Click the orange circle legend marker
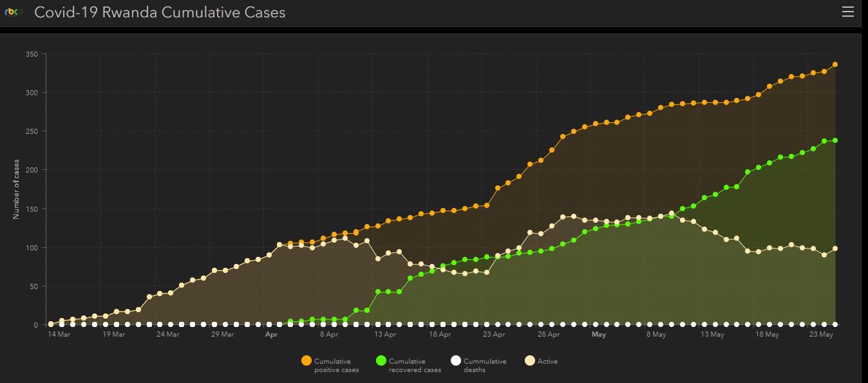The height and width of the screenshot is (383, 868). 307,361
